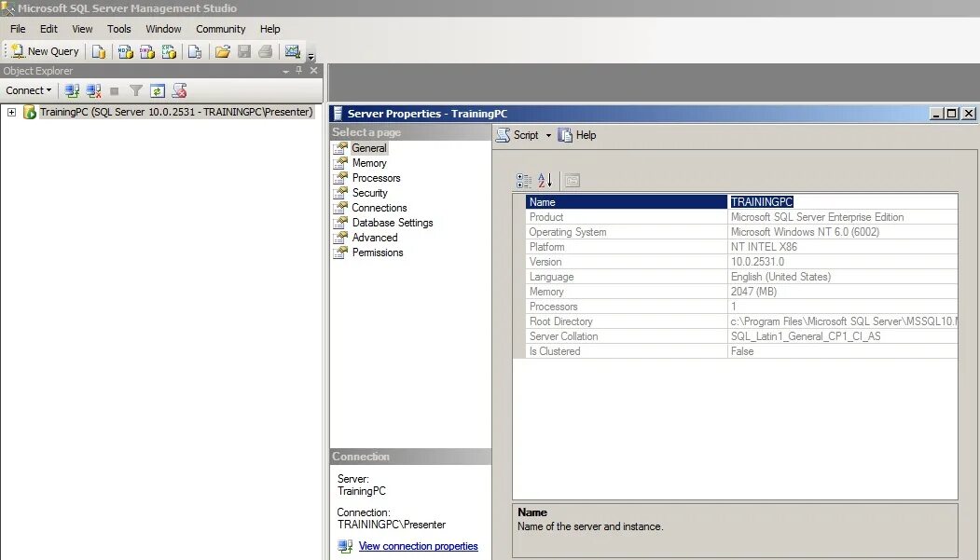
Task: Click the Analysis Services MDX Query icon
Action: 125,52
